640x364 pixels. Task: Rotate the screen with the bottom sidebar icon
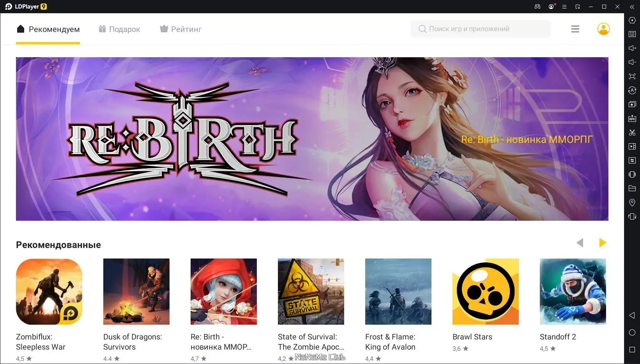click(632, 216)
